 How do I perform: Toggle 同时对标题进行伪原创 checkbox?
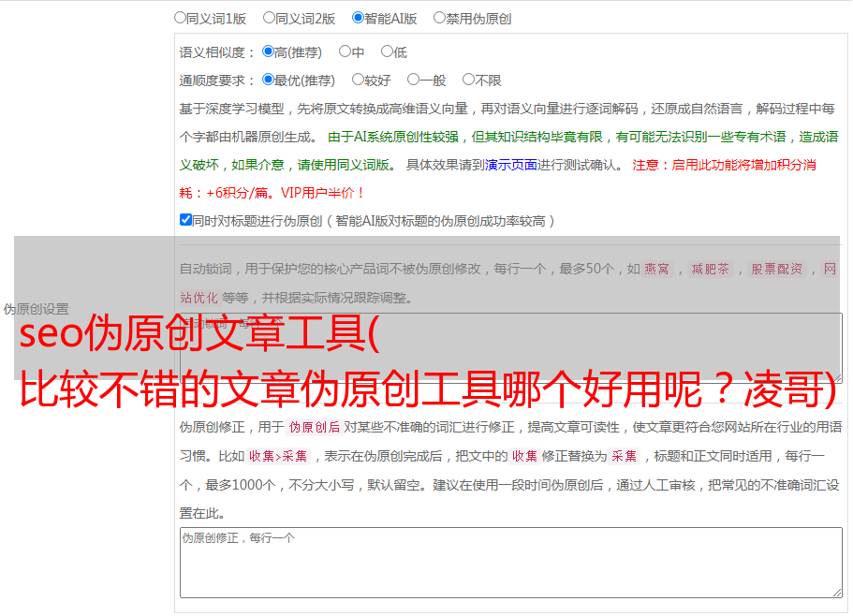coord(185,220)
